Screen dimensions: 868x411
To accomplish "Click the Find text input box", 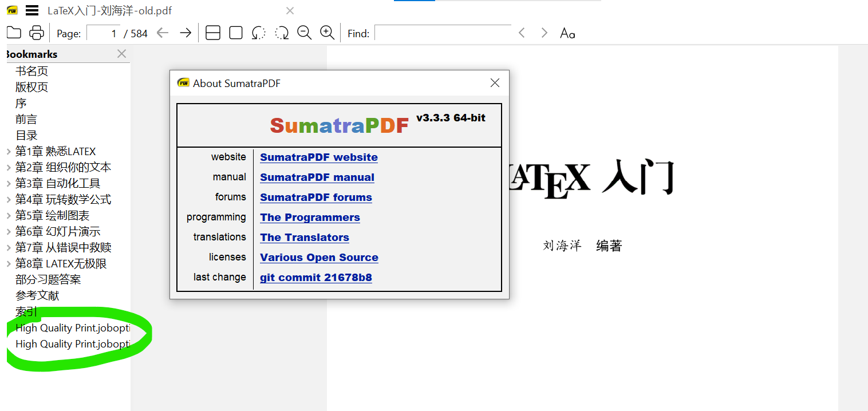I will point(443,33).
